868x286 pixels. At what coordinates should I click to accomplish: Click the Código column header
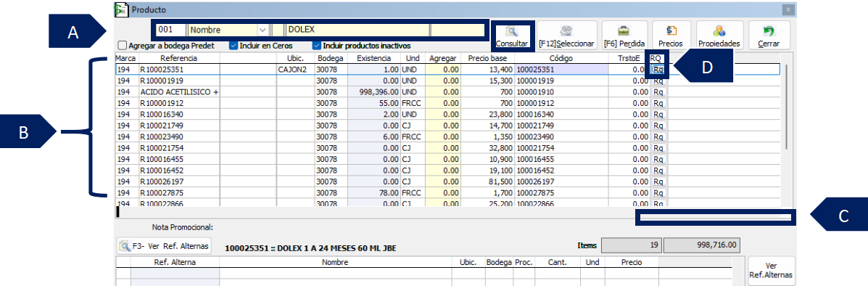point(561,58)
